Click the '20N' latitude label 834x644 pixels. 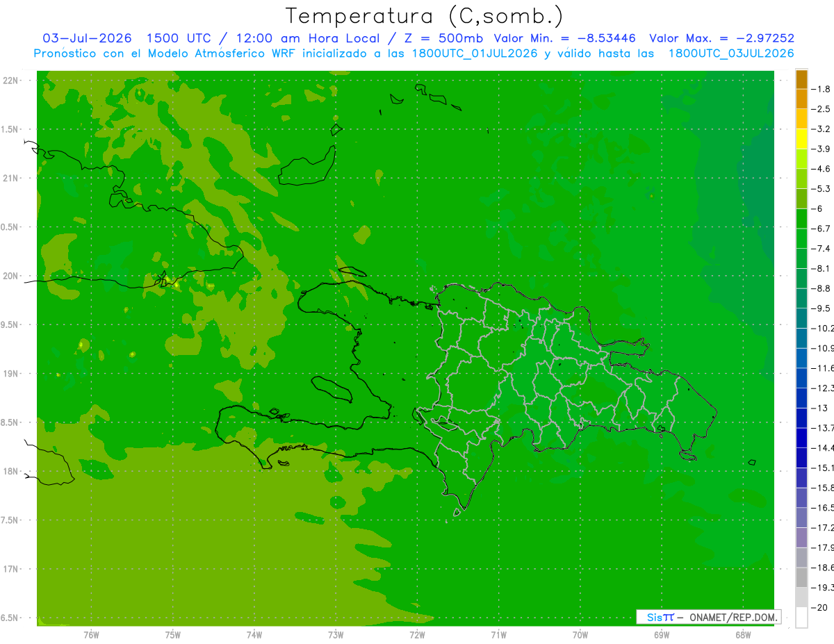10,276
